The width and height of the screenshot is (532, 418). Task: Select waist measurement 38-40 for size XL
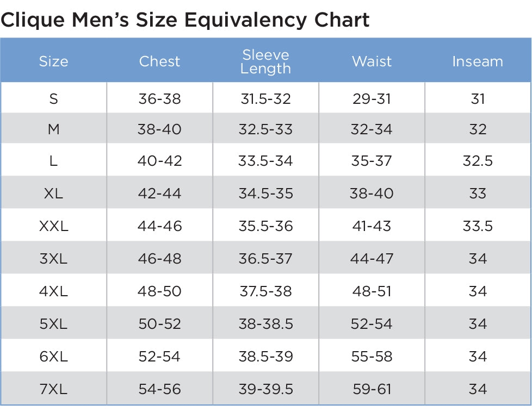tap(372, 194)
